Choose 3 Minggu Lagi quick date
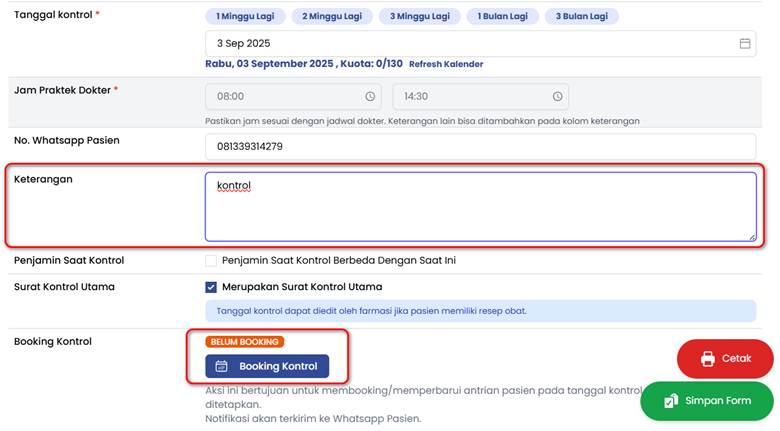Screen dimensions: 780x431 click(x=420, y=17)
